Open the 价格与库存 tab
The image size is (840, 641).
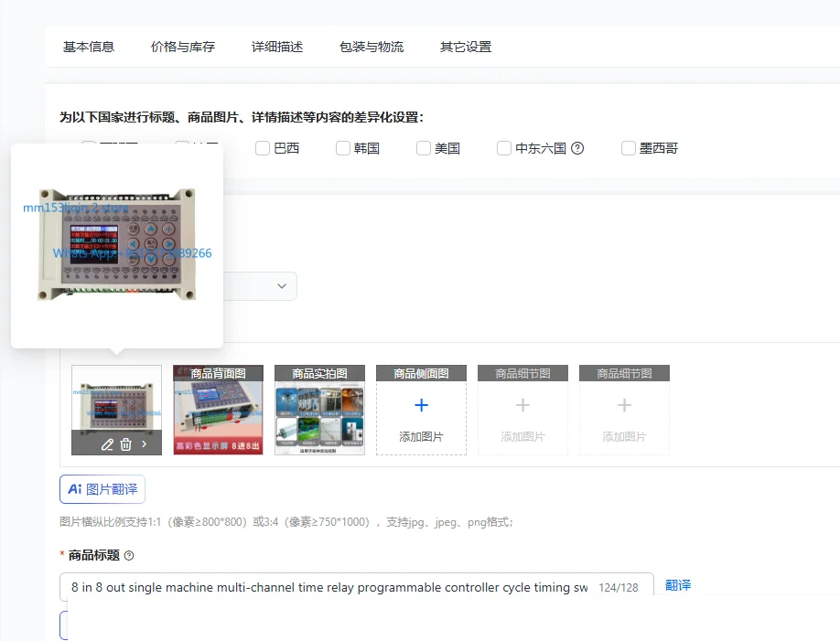[x=183, y=48]
